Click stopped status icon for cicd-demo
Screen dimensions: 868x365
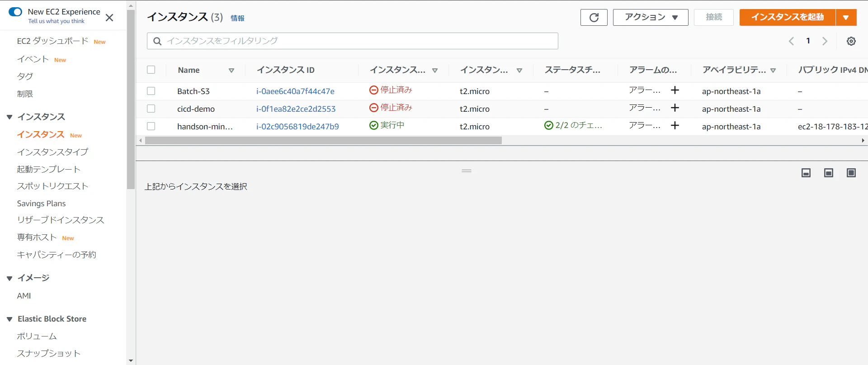(x=374, y=108)
